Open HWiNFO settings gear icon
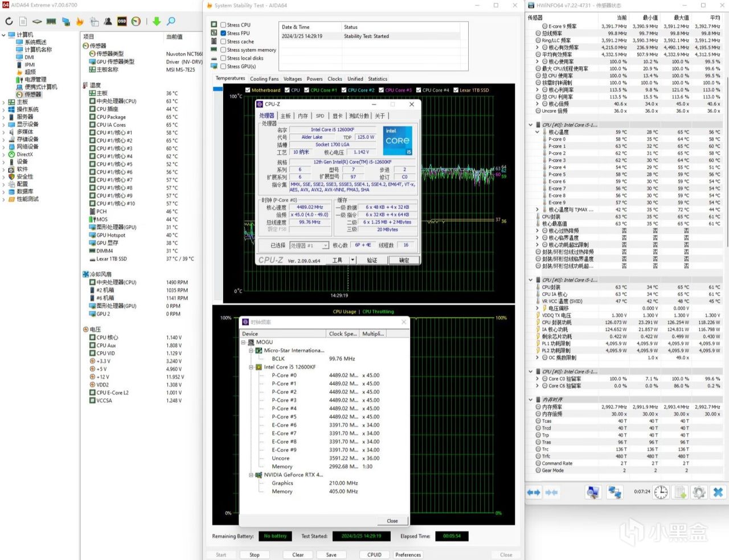The image size is (729, 560). tap(699, 492)
